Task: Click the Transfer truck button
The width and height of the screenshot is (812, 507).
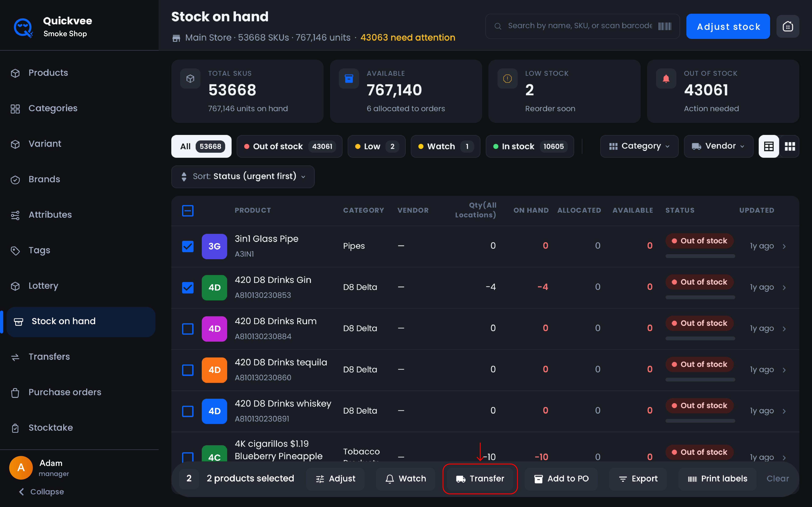Action: coord(480,479)
